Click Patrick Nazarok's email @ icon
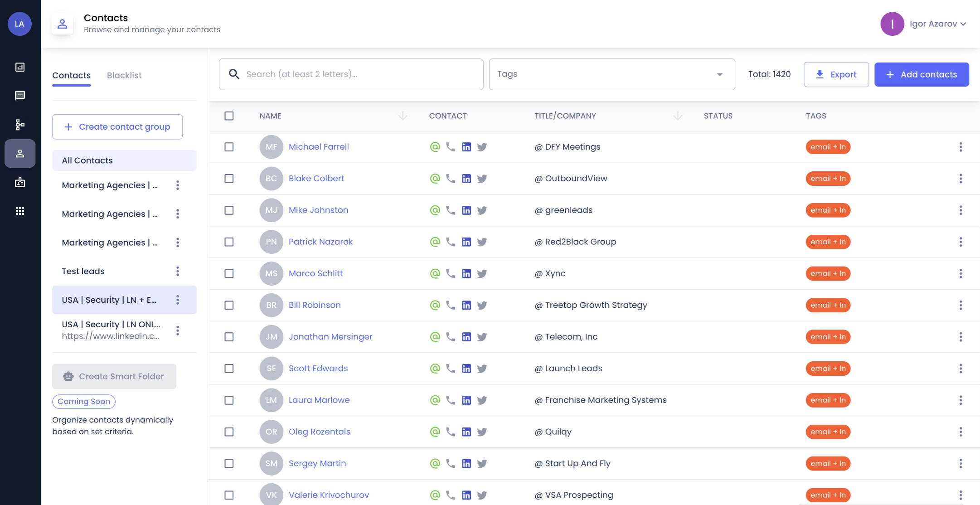980x505 pixels. pos(435,242)
